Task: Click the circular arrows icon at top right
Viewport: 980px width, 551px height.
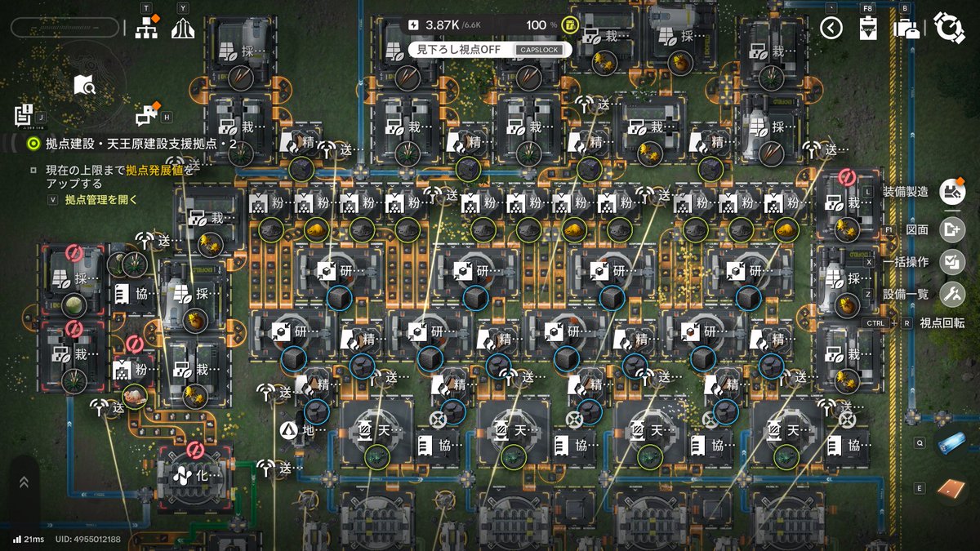Action: pos(949,27)
